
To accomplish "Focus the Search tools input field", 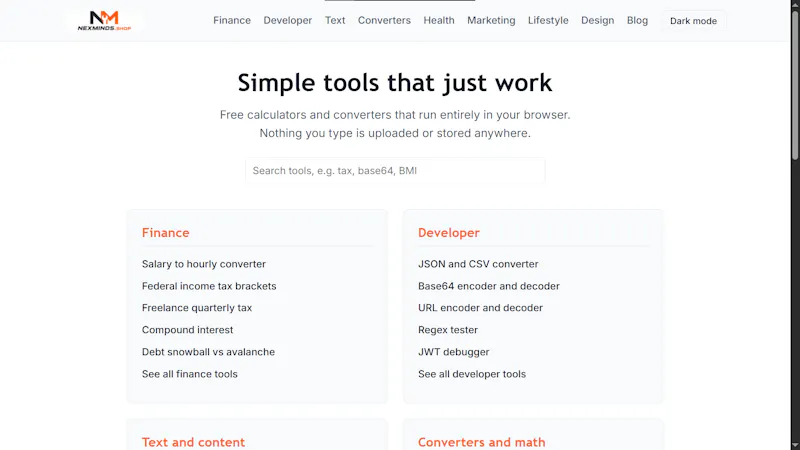I will coord(395,170).
